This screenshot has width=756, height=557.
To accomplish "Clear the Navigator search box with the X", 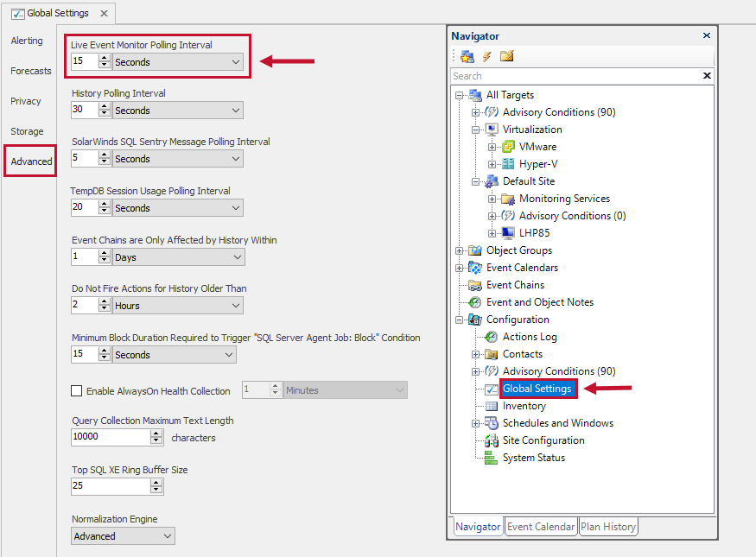I will (x=707, y=76).
